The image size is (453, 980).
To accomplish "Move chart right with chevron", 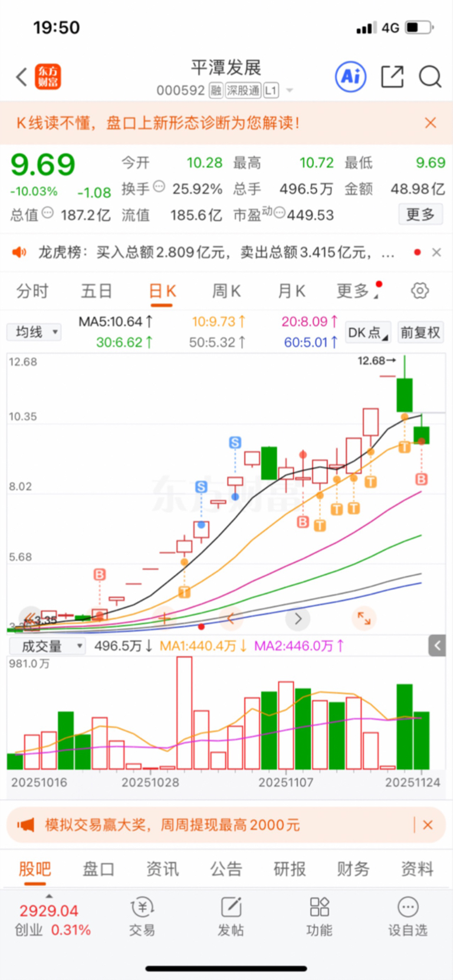I will coord(298,618).
